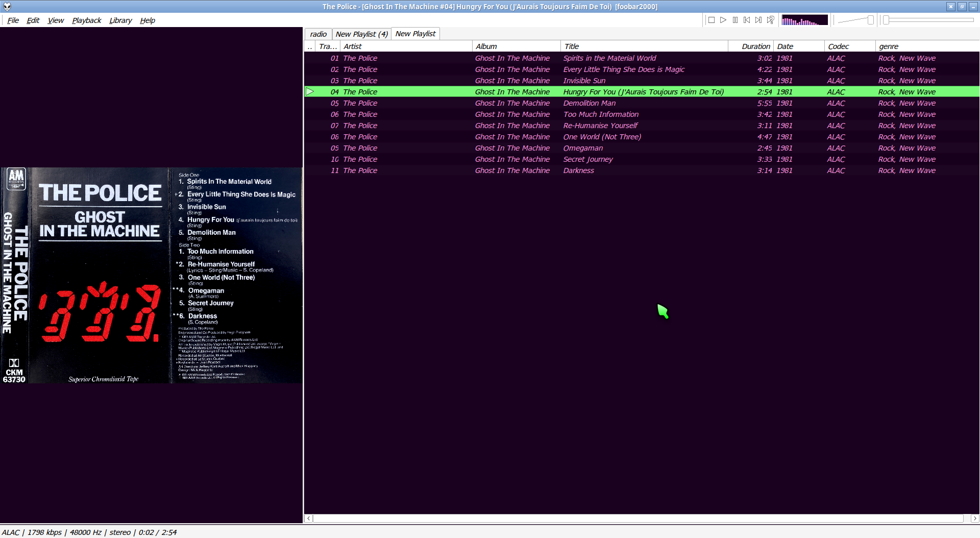The width and height of the screenshot is (980, 538).
Task: Select the Darkness track
Action: point(642,170)
